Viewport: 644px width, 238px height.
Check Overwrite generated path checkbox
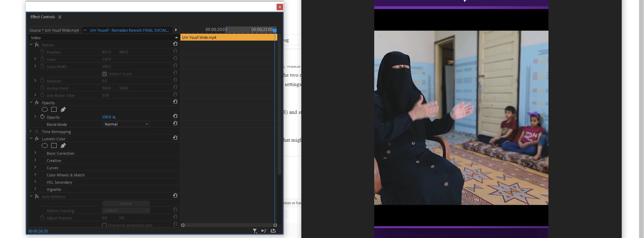click(x=104, y=225)
